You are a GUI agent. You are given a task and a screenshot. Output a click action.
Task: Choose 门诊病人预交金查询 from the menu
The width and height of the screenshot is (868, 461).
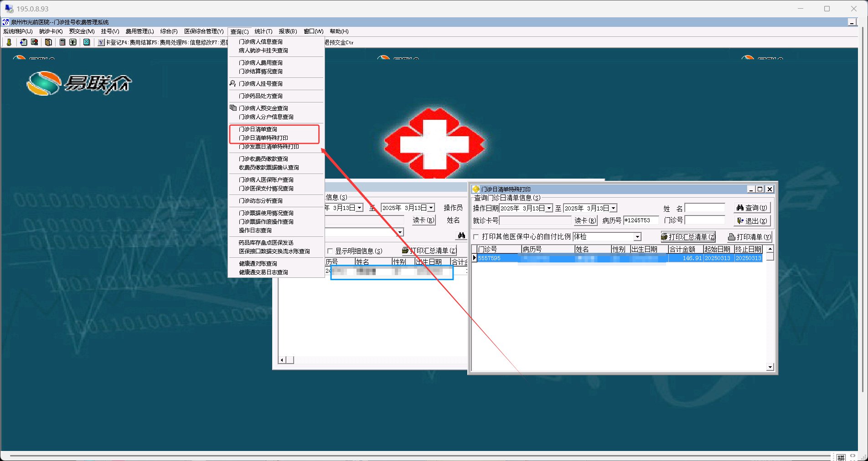tap(263, 108)
